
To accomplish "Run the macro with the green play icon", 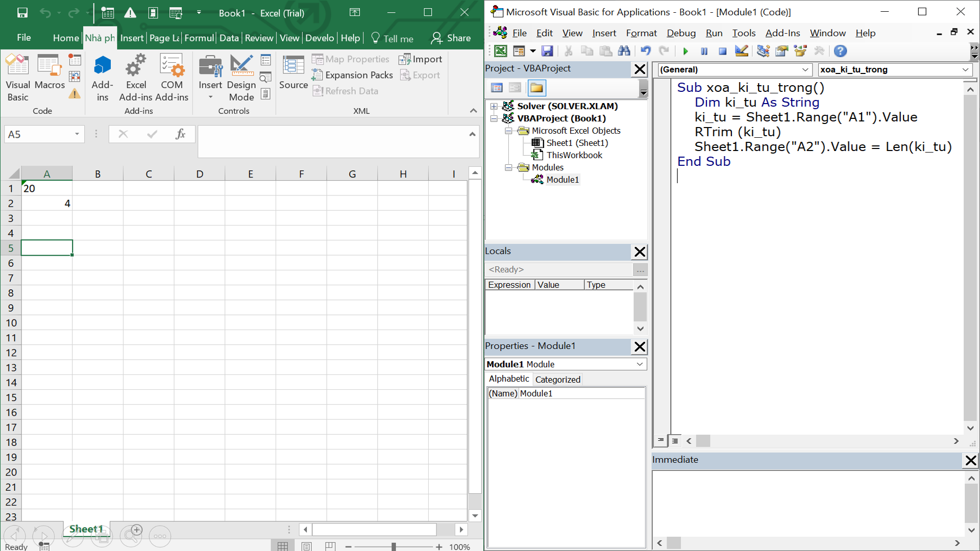I will tap(685, 51).
